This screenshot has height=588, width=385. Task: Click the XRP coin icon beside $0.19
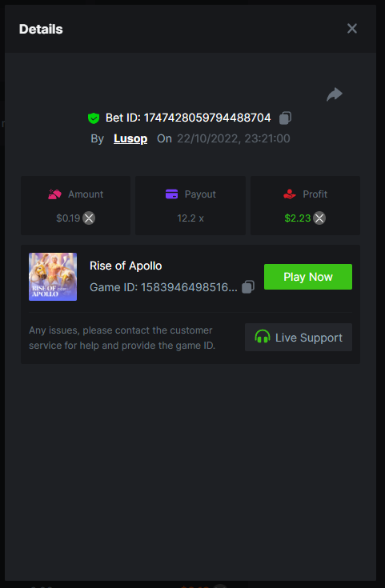click(x=89, y=218)
